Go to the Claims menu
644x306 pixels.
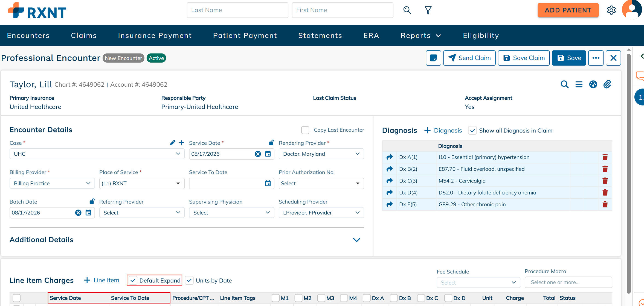(84, 36)
